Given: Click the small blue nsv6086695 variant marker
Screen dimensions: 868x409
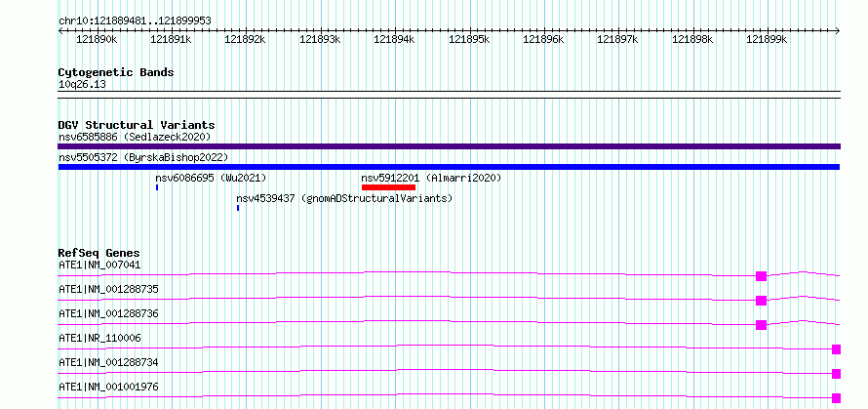Looking at the screenshot, I should point(157,187).
